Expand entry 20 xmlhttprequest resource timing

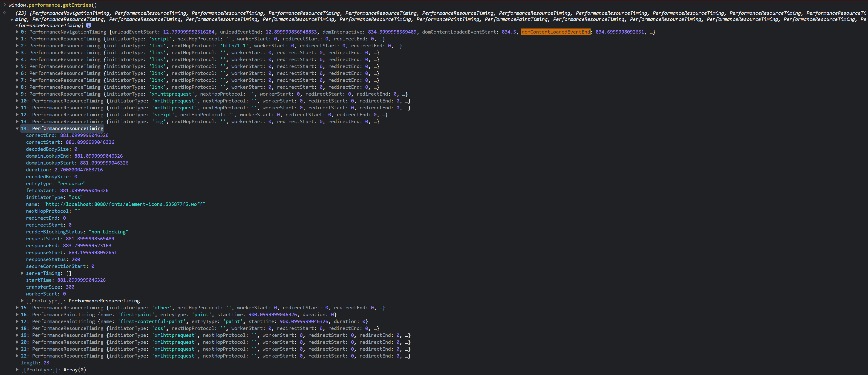tap(17, 342)
